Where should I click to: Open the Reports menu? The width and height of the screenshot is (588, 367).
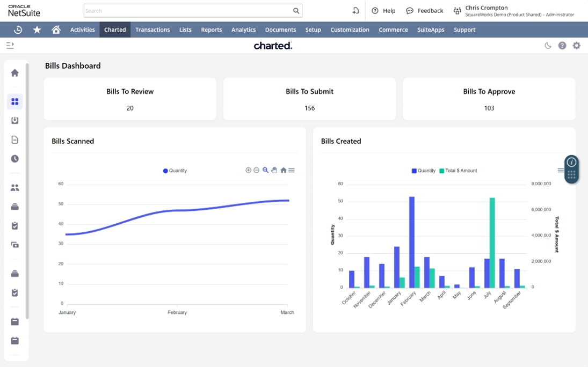tap(212, 30)
